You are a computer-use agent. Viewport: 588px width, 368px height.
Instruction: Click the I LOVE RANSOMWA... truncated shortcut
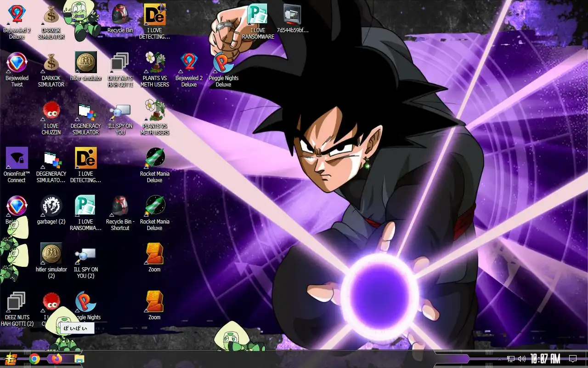[x=85, y=207]
